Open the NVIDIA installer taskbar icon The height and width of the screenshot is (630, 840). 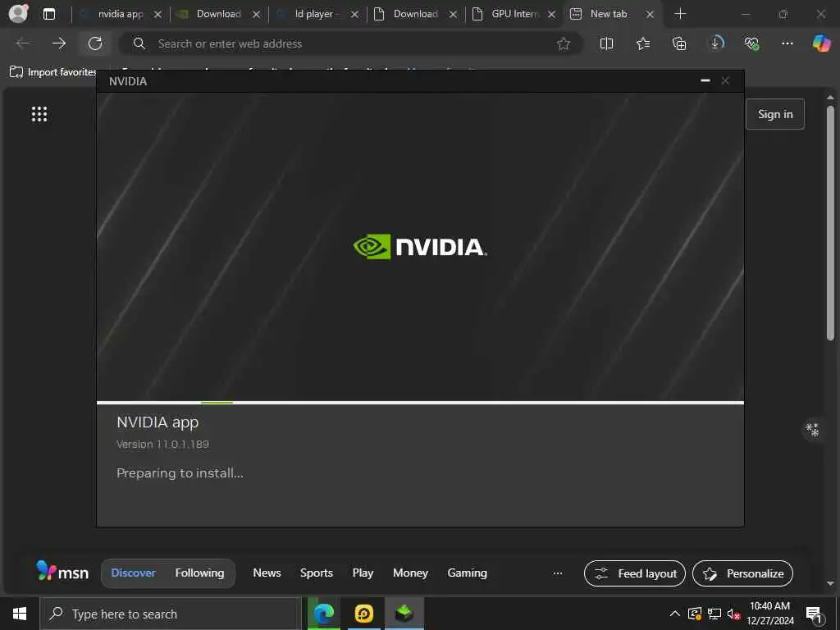point(404,614)
